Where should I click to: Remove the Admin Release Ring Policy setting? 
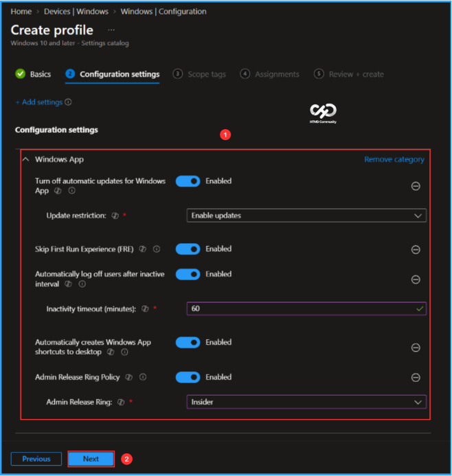tap(416, 377)
